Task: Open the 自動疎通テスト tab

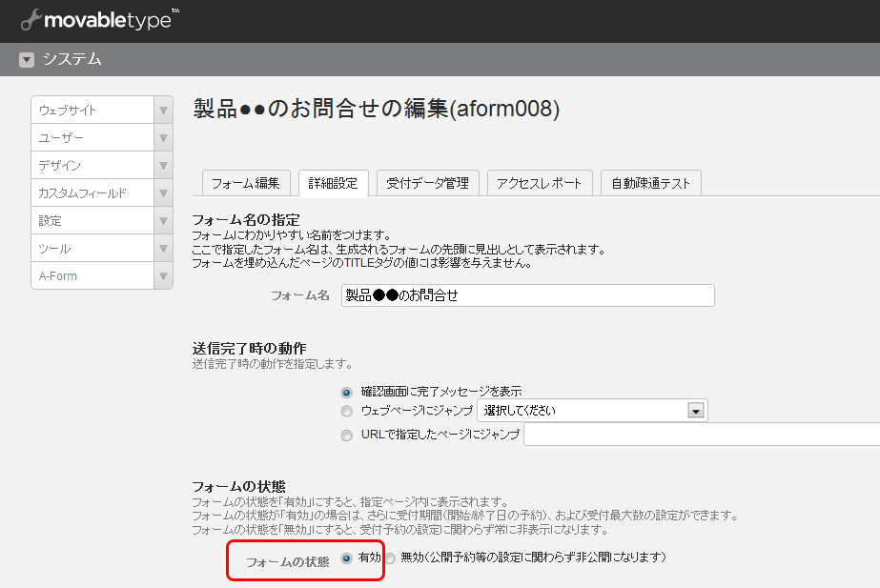Action: [651, 183]
